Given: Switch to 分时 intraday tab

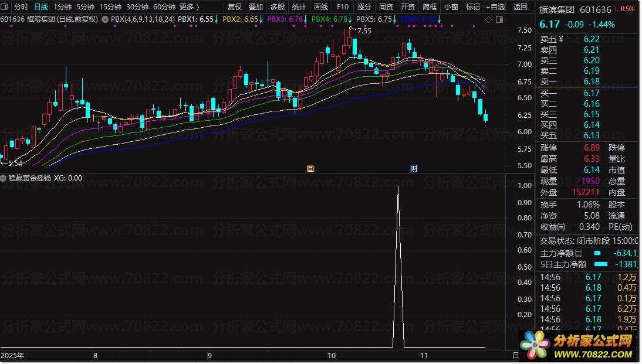Looking at the screenshot, I should tap(21, 7).
